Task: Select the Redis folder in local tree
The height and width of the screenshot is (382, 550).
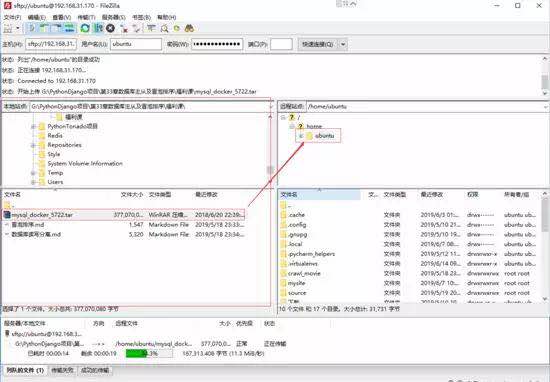Action: pos(55,135)
